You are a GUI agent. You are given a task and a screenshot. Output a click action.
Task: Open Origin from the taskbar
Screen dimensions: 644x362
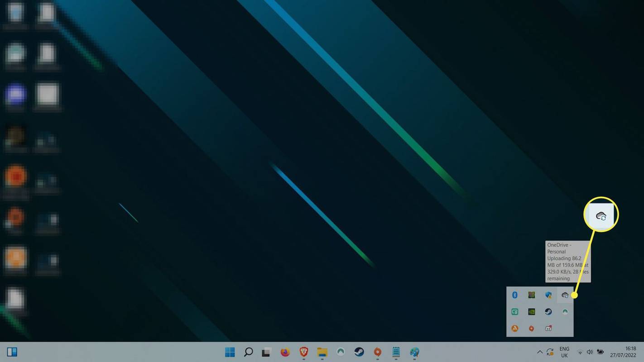point(378,352)
